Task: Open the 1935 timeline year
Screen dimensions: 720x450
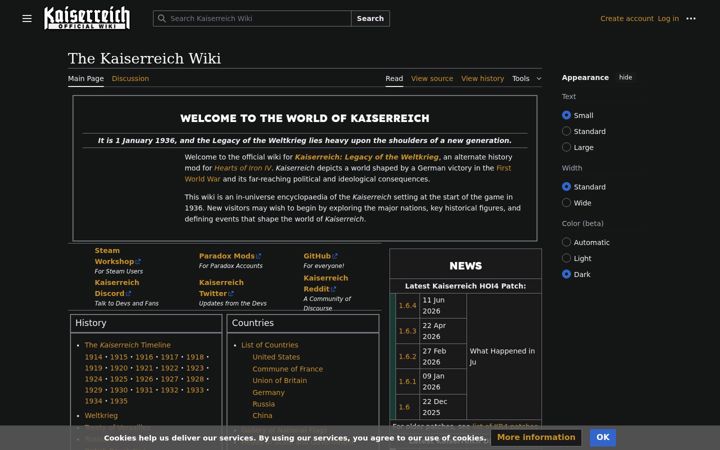Action: 118,401
